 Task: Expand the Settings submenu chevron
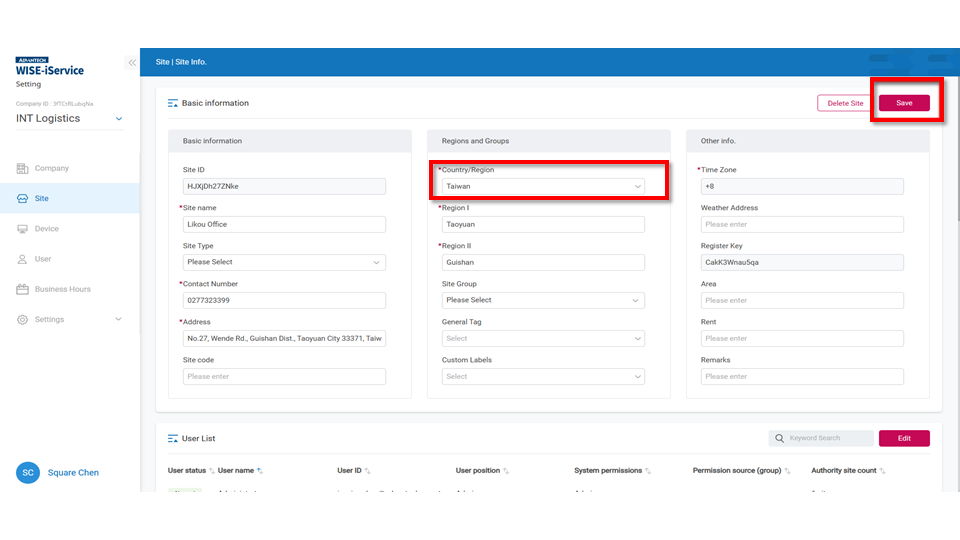click(x=119, y=320)
